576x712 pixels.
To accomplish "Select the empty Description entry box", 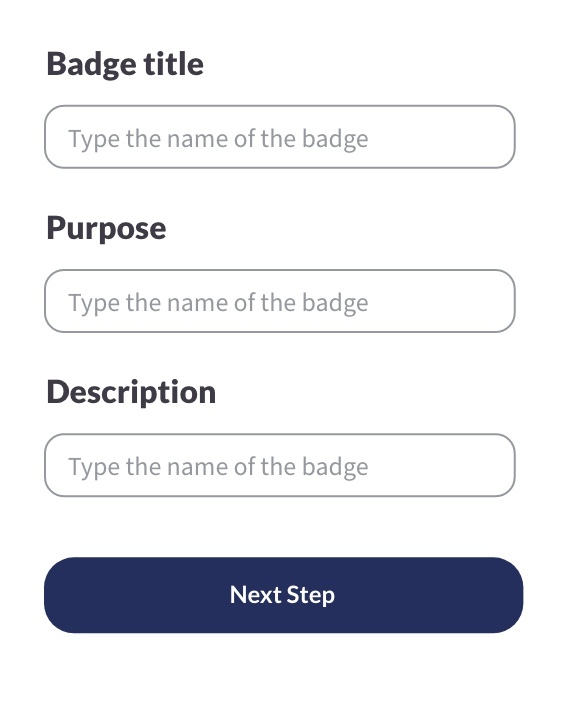I will click(x=280, y=465).
